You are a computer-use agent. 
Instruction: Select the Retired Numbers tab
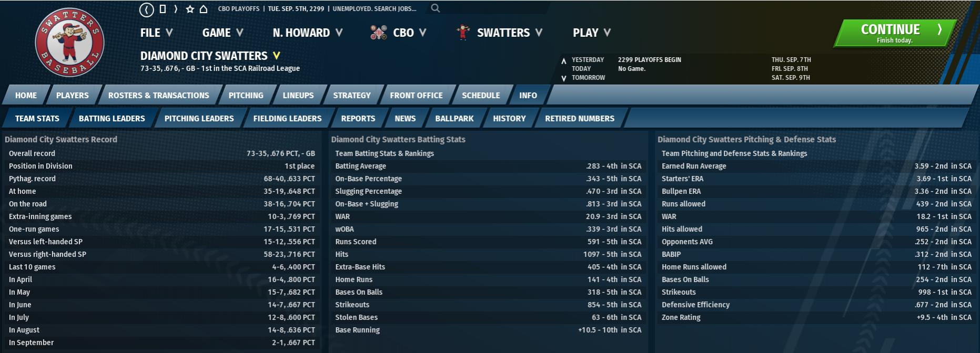point(579,119)
